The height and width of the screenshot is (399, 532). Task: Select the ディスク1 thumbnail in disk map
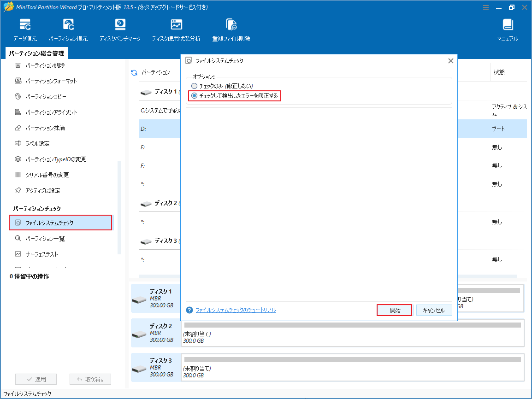(x=155, y=299)
